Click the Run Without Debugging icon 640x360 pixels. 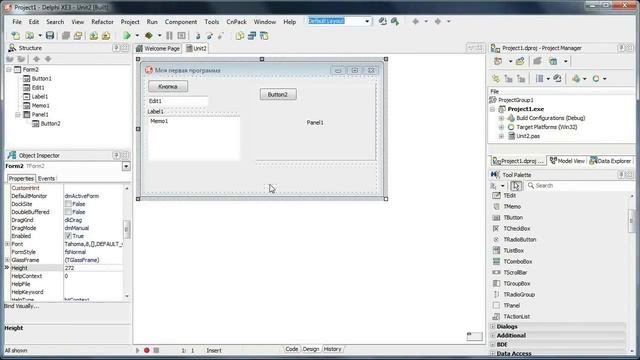[x=149, y=36]
